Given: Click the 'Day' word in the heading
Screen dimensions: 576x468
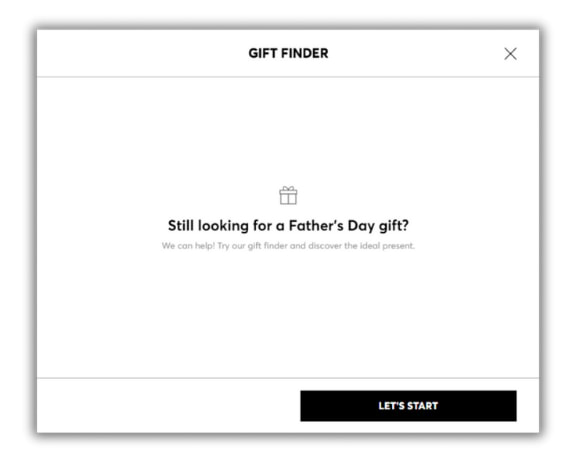Looking at the screenshot, I should 361,226.
